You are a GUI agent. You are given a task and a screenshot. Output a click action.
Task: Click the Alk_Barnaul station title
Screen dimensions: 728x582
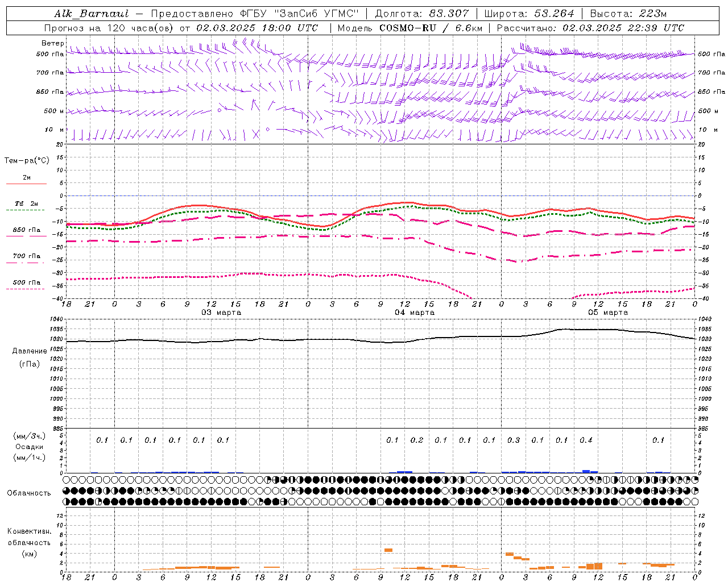[92, 14]
